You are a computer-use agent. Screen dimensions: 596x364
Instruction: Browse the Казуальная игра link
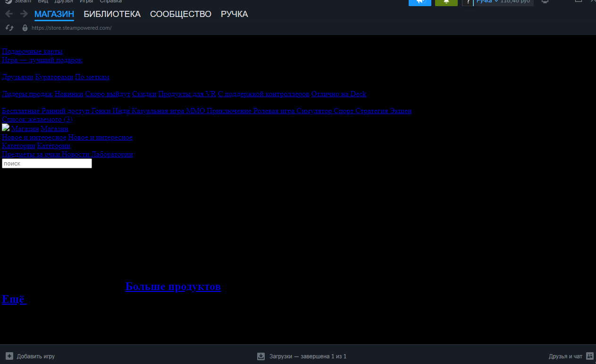158,111
